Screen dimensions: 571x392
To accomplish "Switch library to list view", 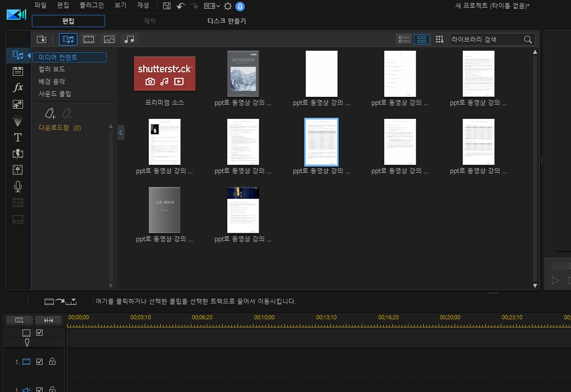I will 404,39.
